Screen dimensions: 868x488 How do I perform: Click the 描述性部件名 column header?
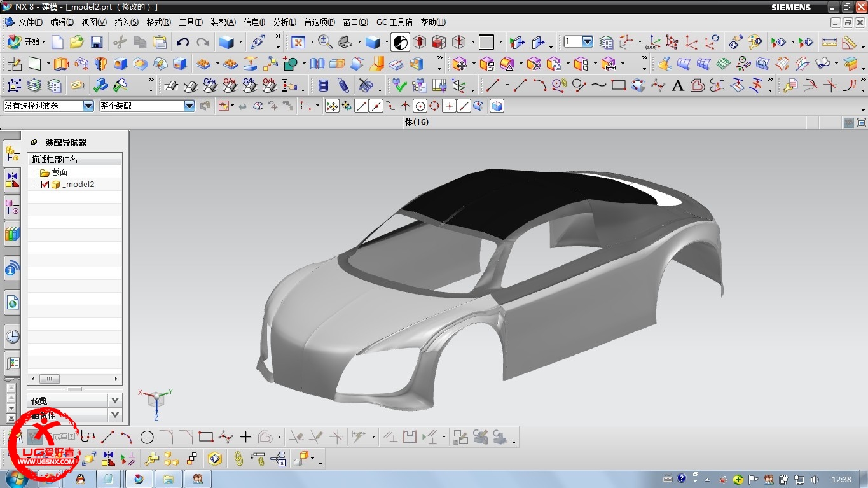point(74,159)
